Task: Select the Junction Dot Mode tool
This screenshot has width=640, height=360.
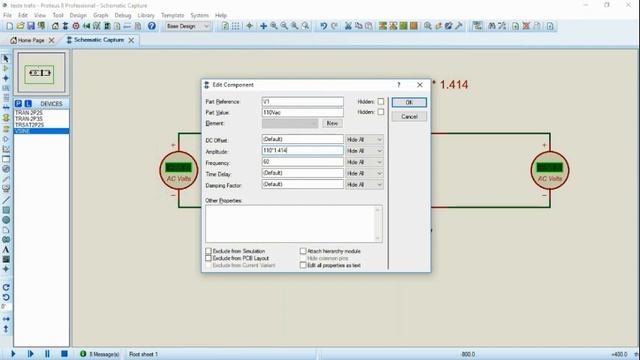Action: pos(6,78)
